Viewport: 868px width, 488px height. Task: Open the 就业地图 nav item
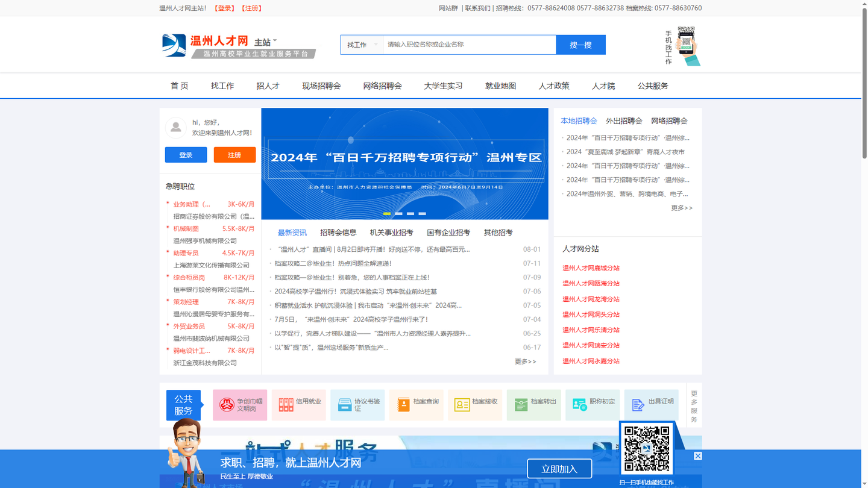click(x=500, y=86)
